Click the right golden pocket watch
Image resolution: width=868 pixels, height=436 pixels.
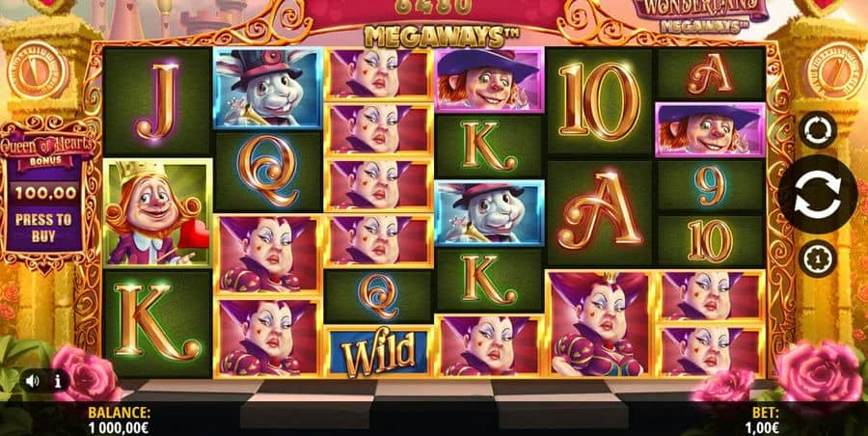point(835,69)
